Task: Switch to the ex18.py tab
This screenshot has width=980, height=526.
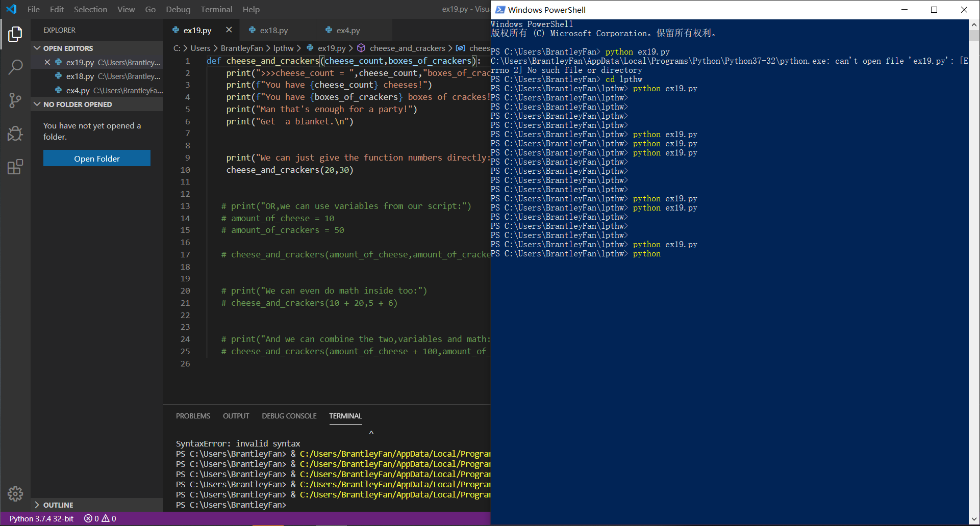Action: point(273,31)
